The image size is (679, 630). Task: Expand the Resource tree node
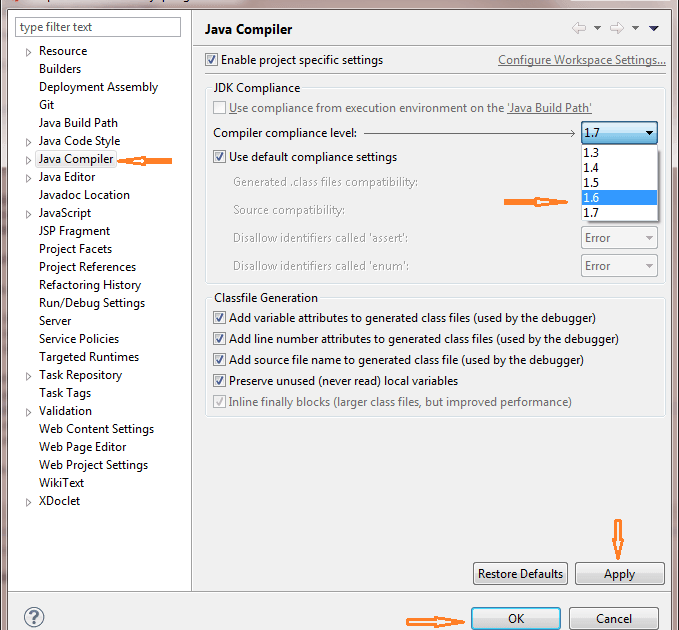[28, 51]
